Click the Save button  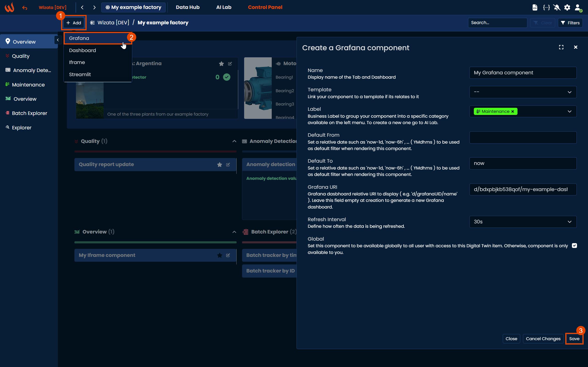point(574,339)
